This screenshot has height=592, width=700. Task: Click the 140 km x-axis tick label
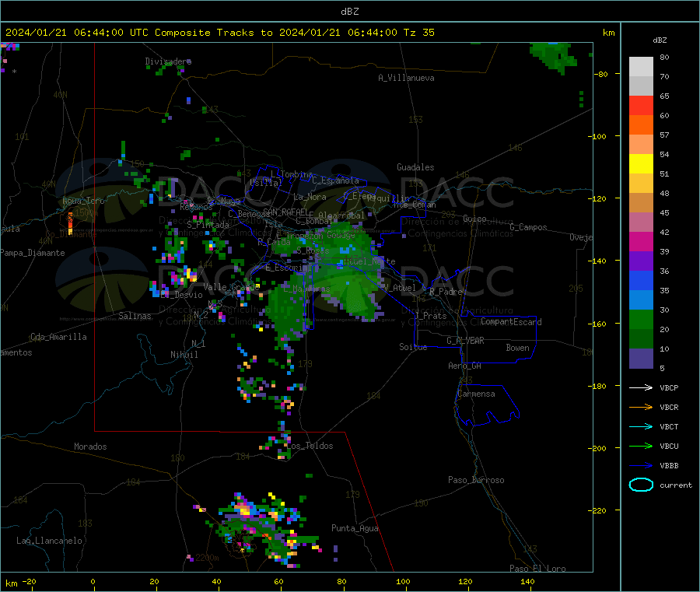pyautogui.click(x=527, y=581)
